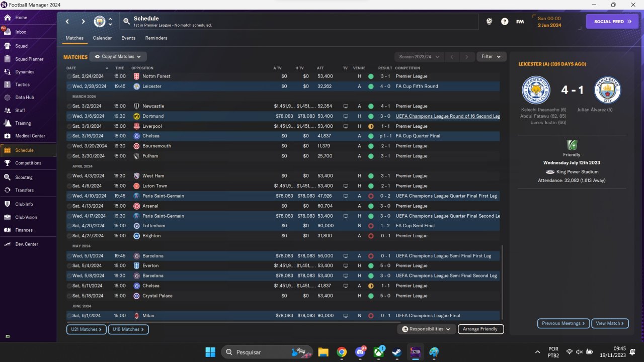Click the Leicester City crest in match panel
Image resolution: width=644 pixels, height=362 pixels.
tap(535, 90)
